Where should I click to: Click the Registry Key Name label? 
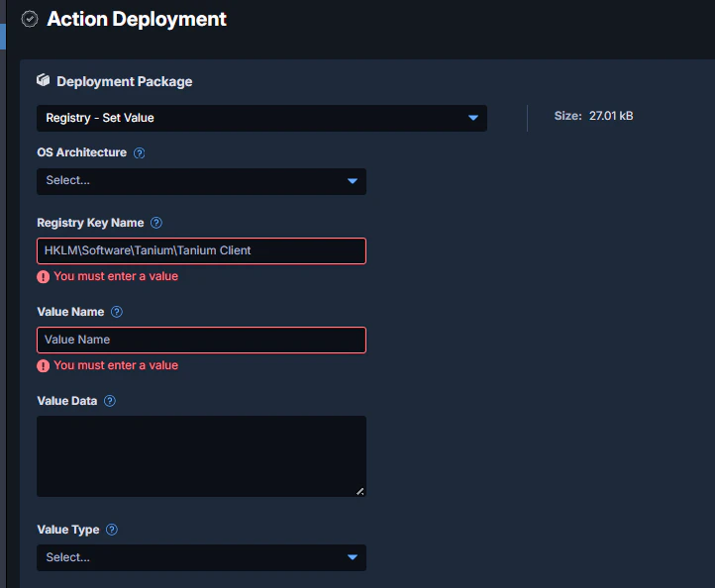click(90, 223)
